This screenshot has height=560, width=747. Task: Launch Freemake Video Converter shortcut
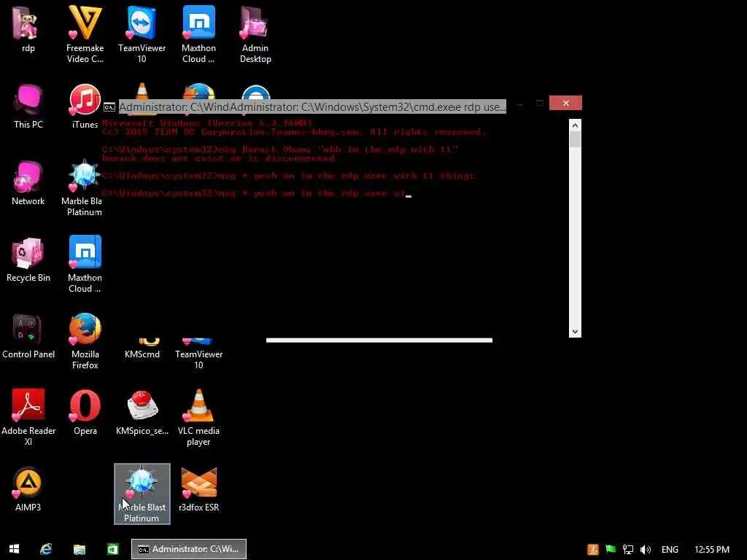tap(85, 34)
